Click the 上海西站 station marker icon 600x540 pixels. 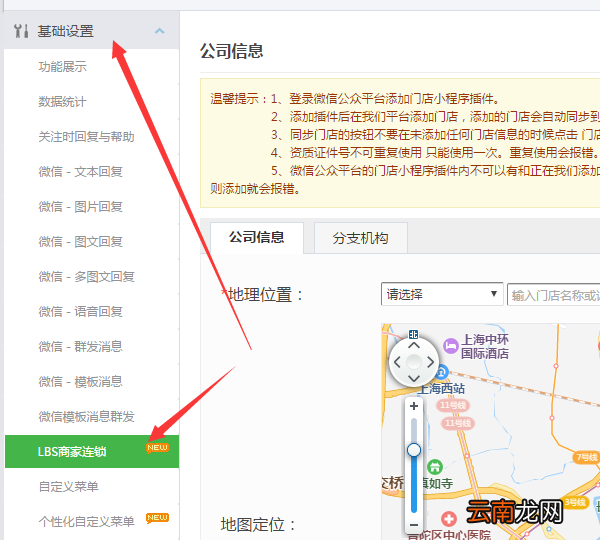pyautogui.click(x=442, y=372)
